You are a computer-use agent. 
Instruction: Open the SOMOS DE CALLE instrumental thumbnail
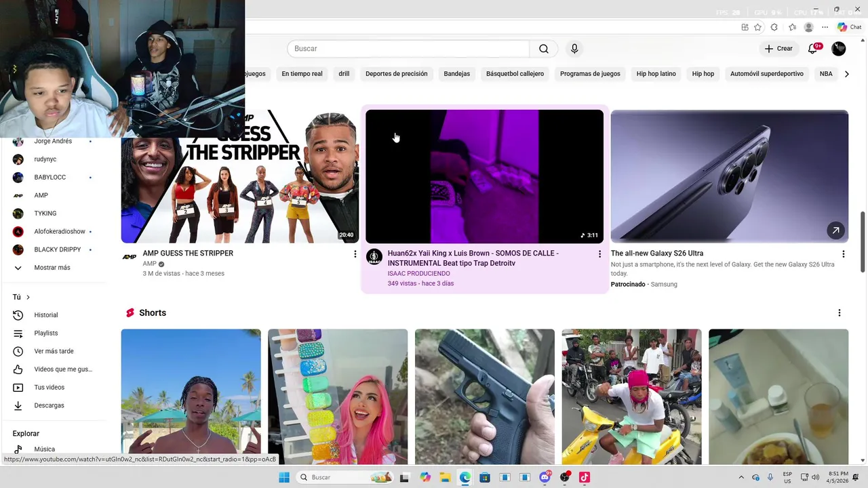pos(484,176)
